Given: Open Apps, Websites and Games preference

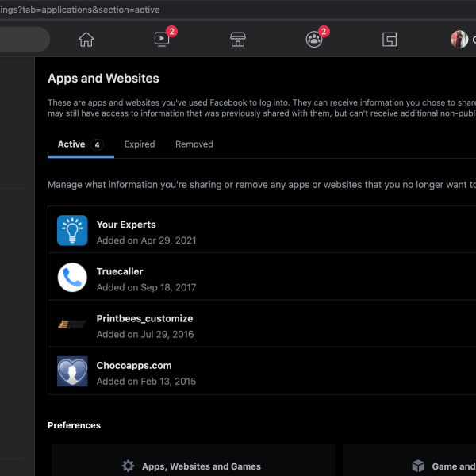Looking at the screenshot, I should 193,460.
